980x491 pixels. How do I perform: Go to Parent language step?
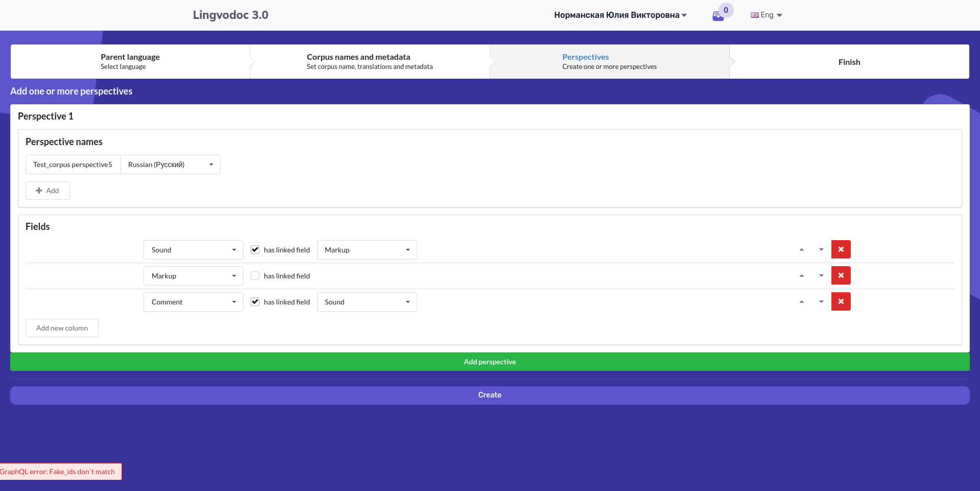(x=130, y=61)
